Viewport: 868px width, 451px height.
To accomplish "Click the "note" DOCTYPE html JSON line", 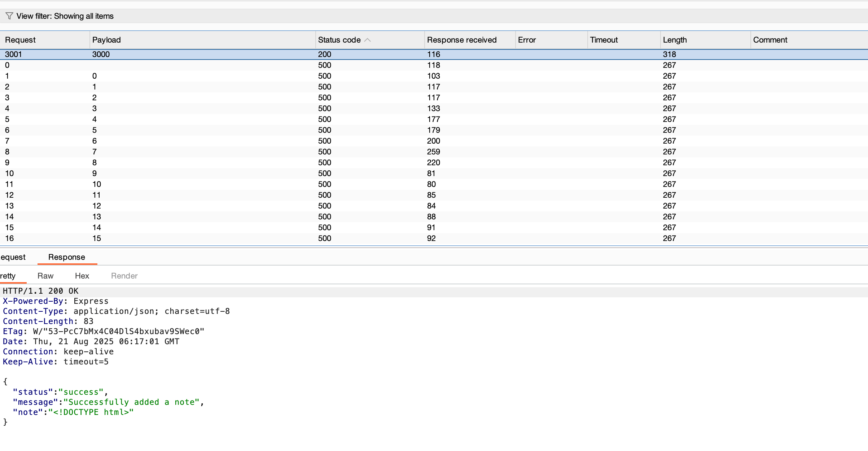I will [x=73, y=412].
